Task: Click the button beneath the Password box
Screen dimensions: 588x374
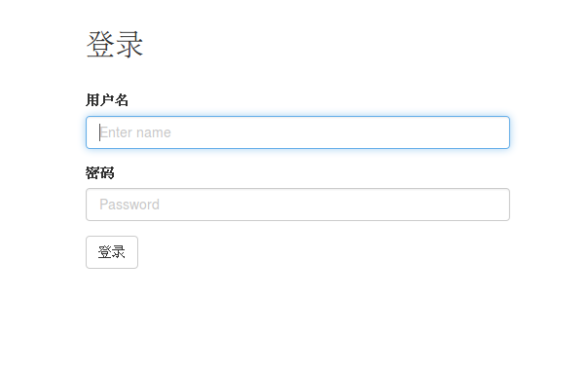Action: pyautogui.click(x=112, y=252)
